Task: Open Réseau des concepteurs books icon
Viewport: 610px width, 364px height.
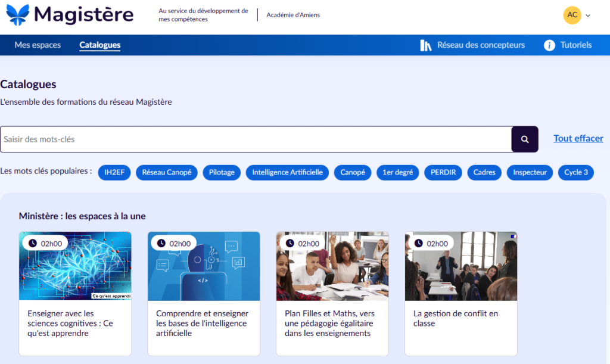Action: [x=425, y=45]
